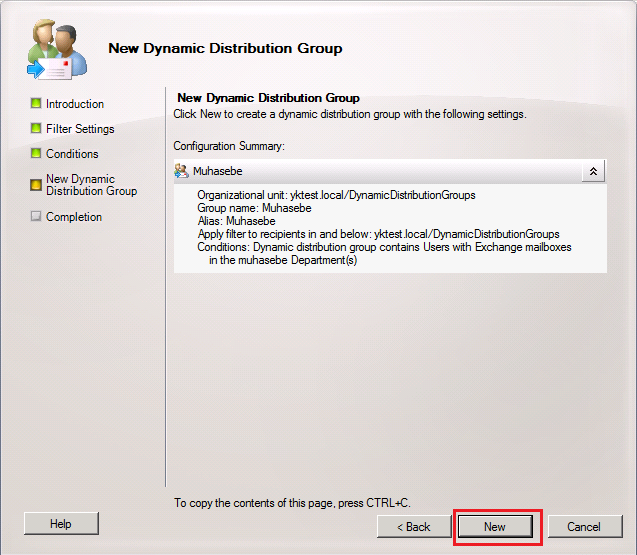Click the green status icon beside Filter Settings
Viewport: 637px width, 555px height.
click(x=36, y=128)
